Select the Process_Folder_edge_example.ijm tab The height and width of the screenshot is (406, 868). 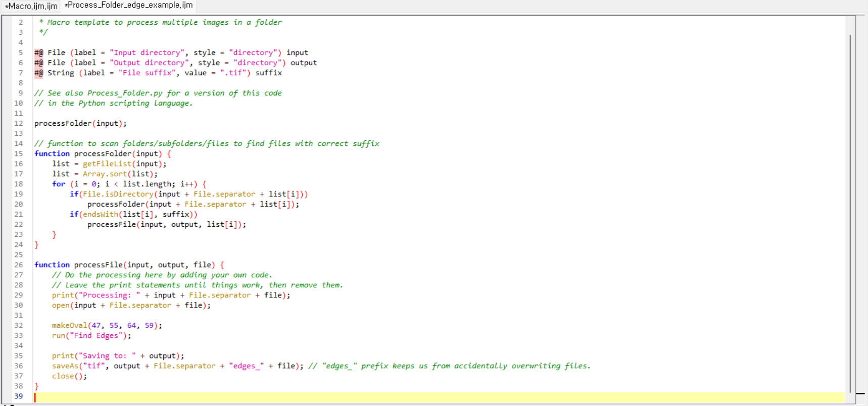pyautogui.click(x=128, y=5)
